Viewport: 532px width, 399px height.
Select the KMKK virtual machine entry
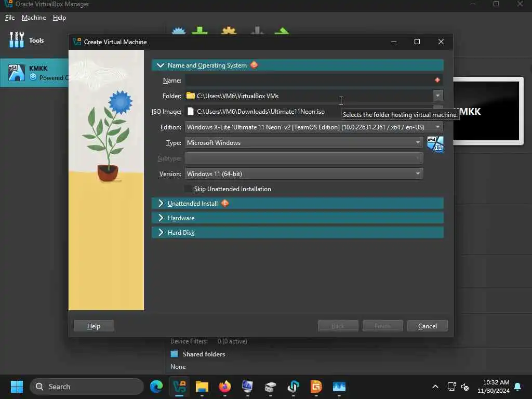34,73
